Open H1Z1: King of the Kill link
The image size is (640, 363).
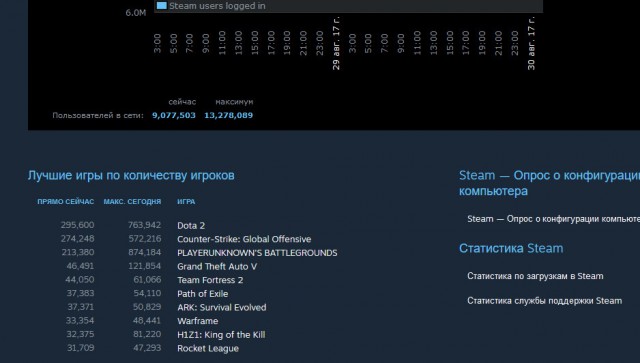[x=221, y=334]
